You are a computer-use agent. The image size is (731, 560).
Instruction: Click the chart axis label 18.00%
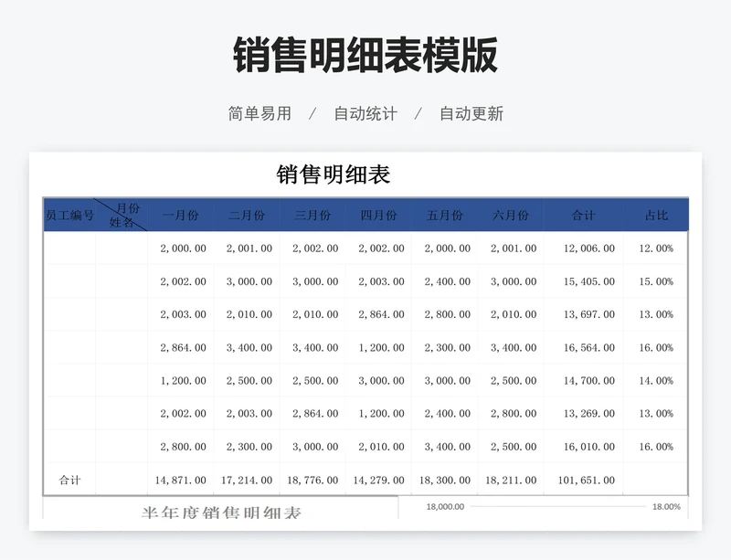click(x=666, y=507)
